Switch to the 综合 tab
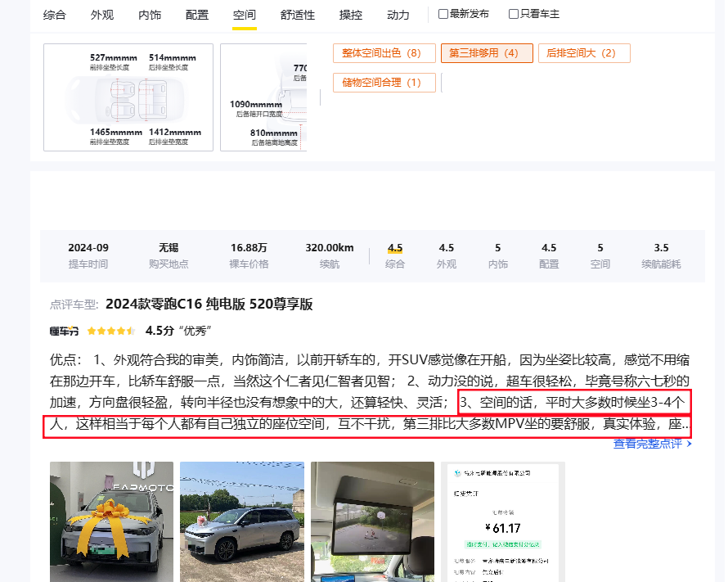Screen dimensions: 728x582 click(x=54, y=15)
